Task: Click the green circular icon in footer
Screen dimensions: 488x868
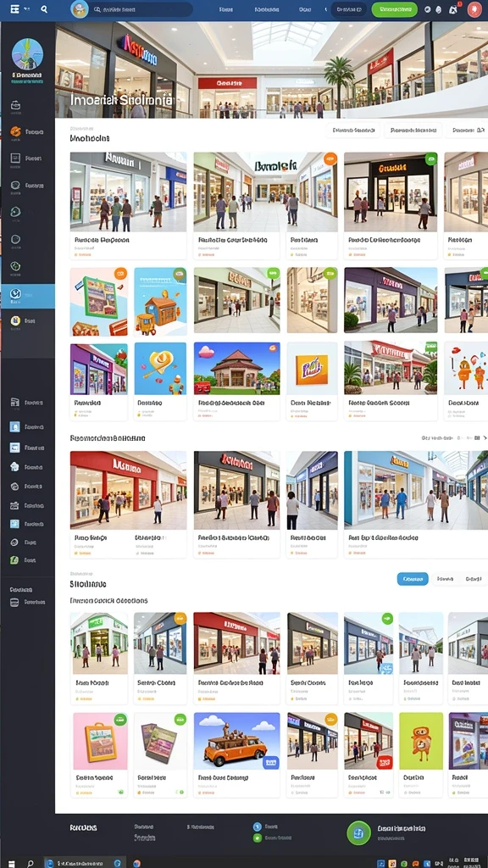Action: pyautogui.click(x=358, y=832)
